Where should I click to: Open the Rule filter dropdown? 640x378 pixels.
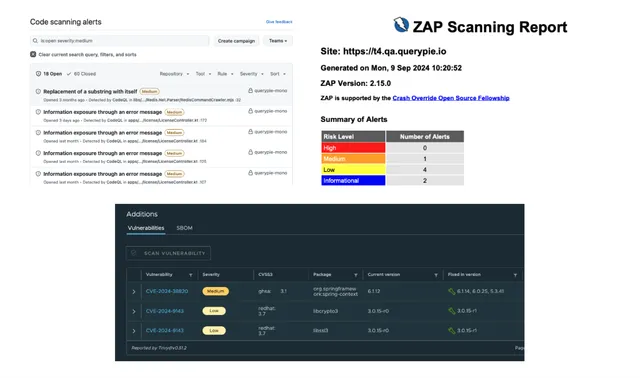click(x=225, y=74)
